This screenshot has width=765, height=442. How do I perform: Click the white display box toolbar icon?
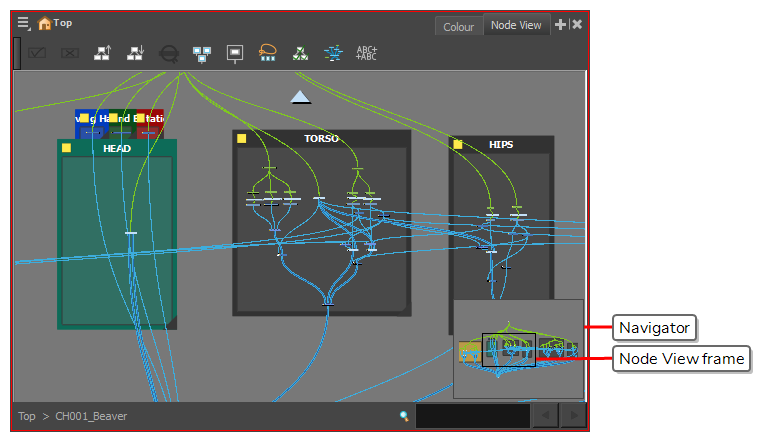[235, 53]
